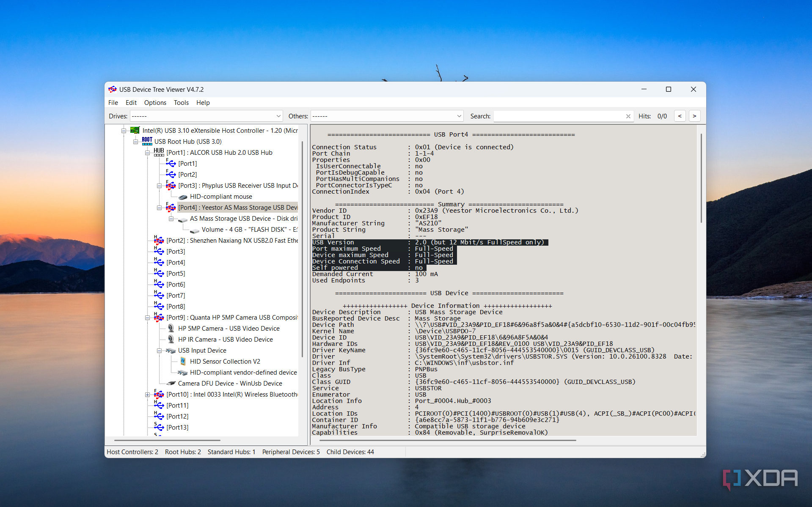Click the details pane vertical scrollbar
Image resolution: width=812 pixels, height=507 pixels.
pos(701,178)
